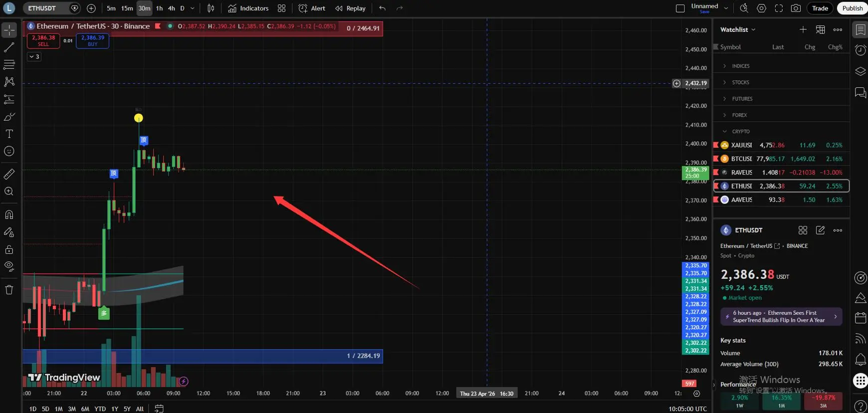Undo the last chart action
The width and height of the screenshot is (868, 413).
[383, 8]
